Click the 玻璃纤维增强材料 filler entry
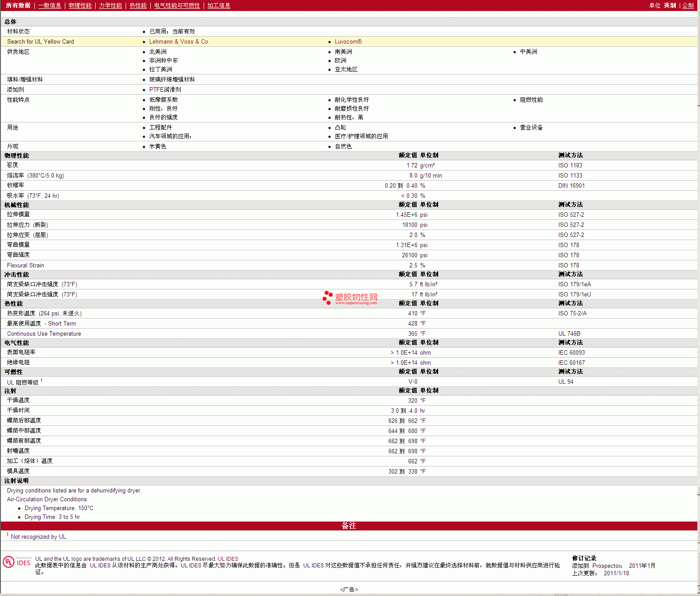 [x=172, y=79]
